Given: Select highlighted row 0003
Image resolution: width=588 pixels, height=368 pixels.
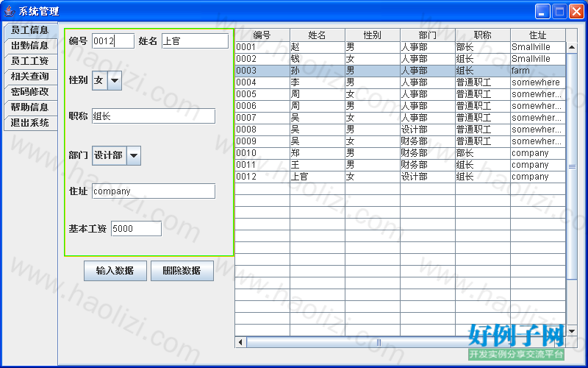Looking at the screenshot, I should click(400, 71).
